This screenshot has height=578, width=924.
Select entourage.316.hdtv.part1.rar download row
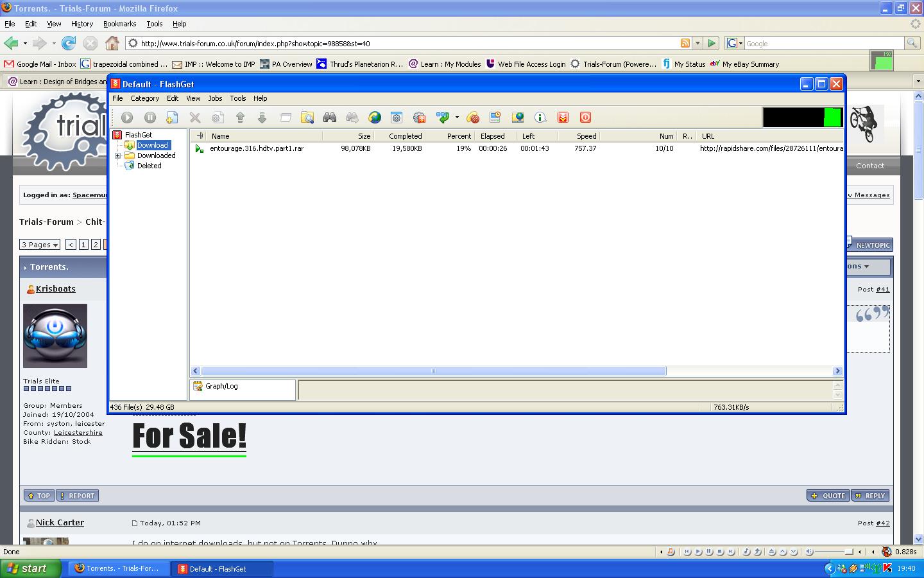517,148
